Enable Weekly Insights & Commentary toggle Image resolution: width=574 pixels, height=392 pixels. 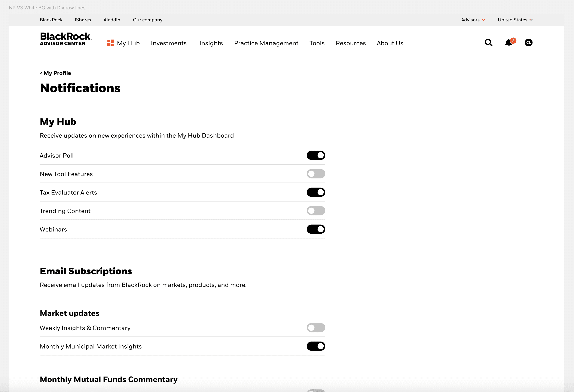pyautogui.click(x=316, y=328)
